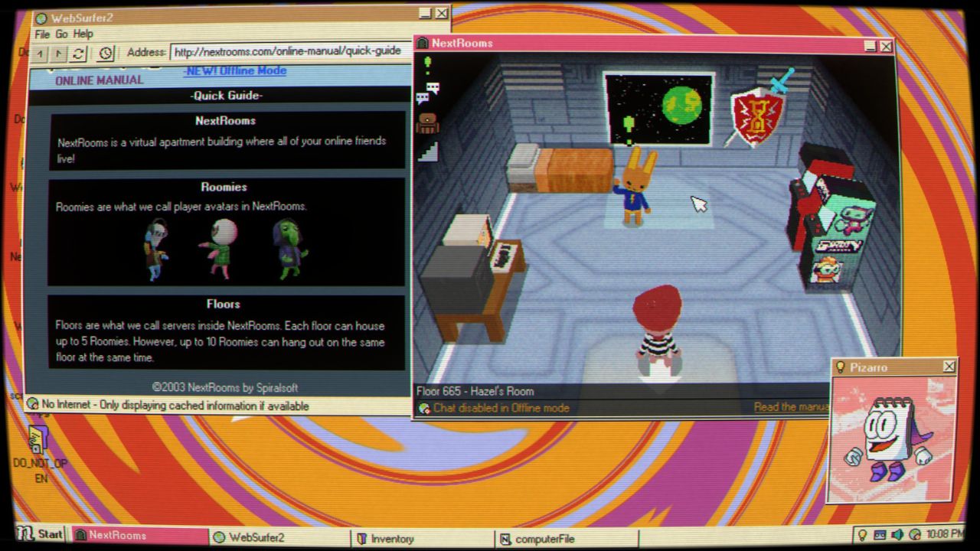This screenshot has width=980, height=551.
Task: Click the offline globe icon in WebSurfer2 status bar
Action: pos(32,404)
